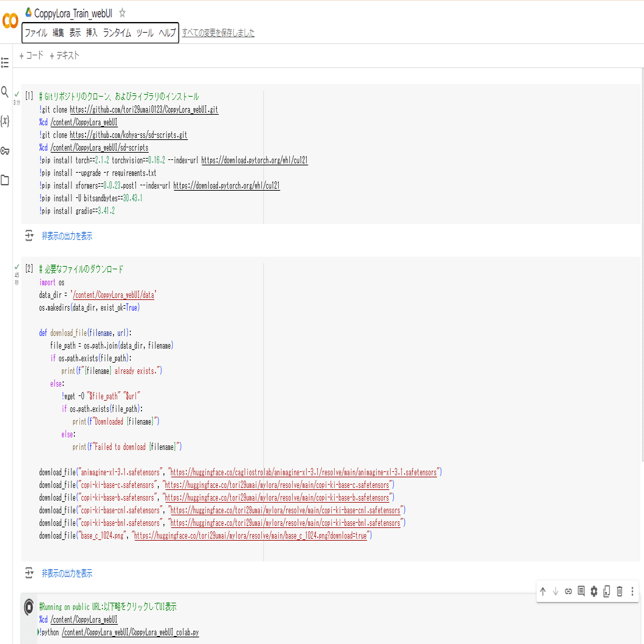Click the os.makedirs line in cell [2]
644x644 pixels.
(x=89, y=307)
